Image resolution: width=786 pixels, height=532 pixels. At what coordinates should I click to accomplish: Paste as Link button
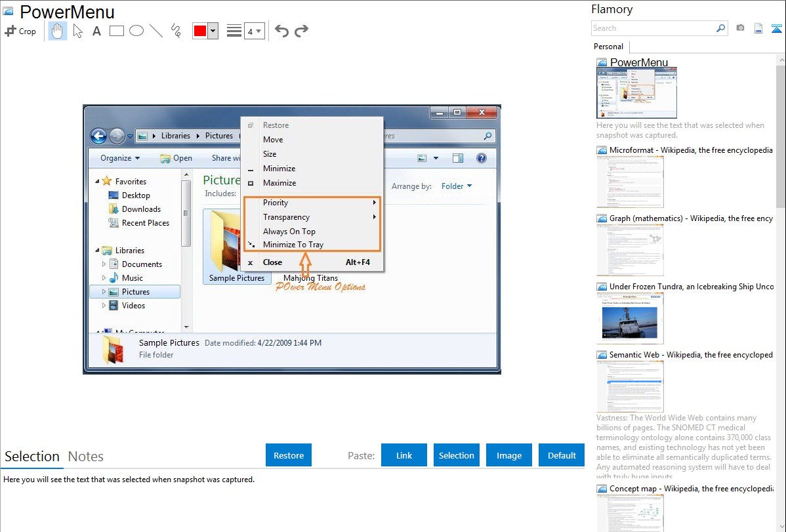pyautogui.click(x=404, y=455)
